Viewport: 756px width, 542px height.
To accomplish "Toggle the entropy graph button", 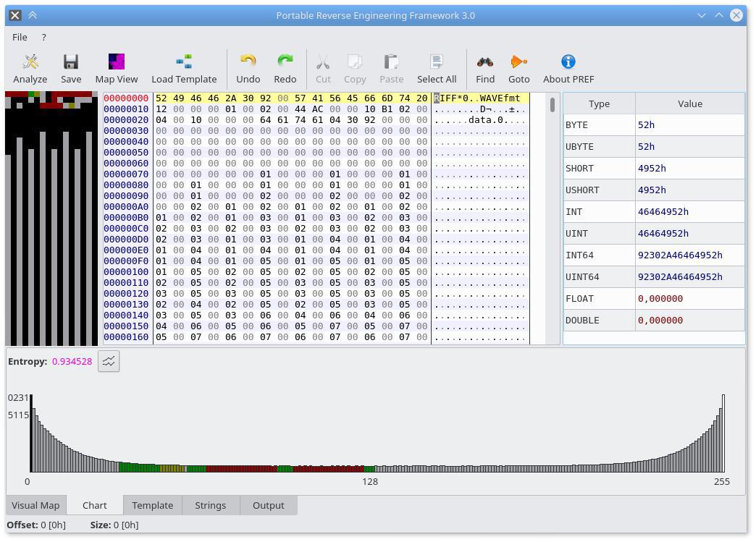I will [109, 361].
